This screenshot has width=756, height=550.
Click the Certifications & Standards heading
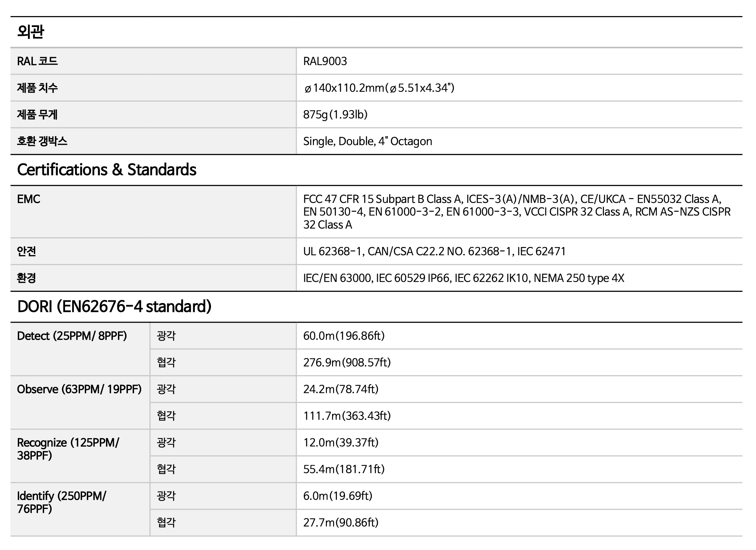(107, 170)
